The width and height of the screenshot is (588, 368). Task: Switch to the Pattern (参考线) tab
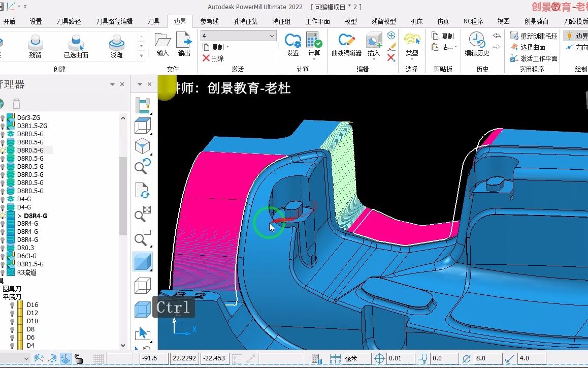click(209, 21)
